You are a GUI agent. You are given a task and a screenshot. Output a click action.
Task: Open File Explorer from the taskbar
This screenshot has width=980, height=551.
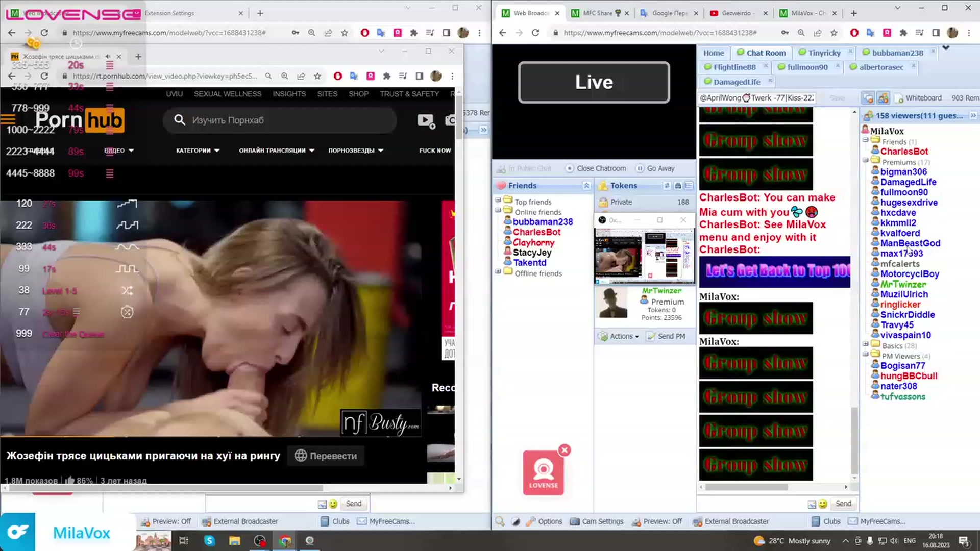pyautogui.click(x=234, y=541)
